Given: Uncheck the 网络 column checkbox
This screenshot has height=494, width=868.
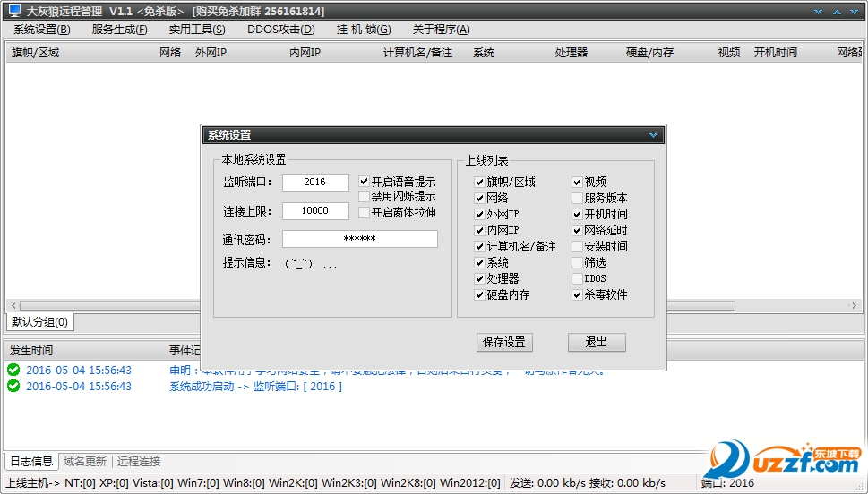Looking at the screenshot, I should coord(479,198).
